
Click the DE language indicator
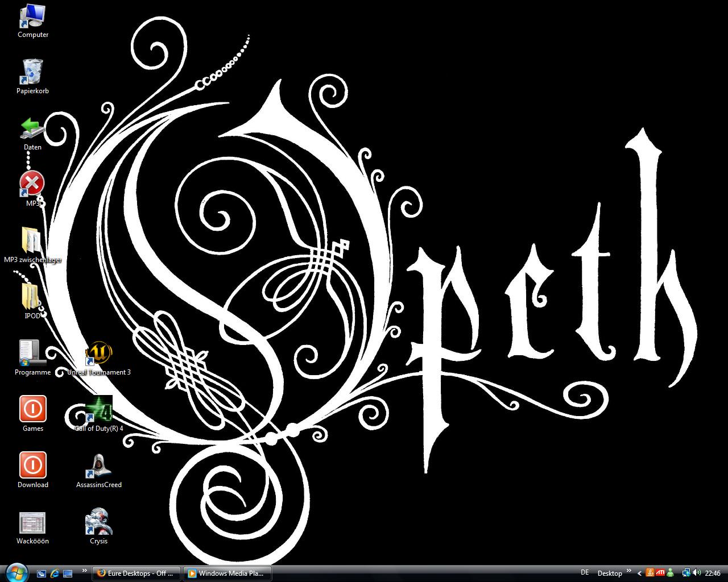(585, 572)
